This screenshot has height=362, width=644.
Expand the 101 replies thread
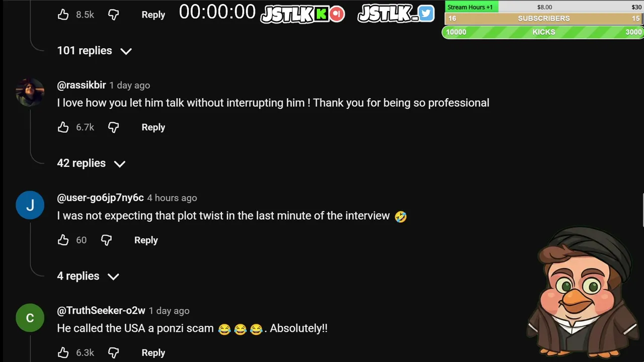[x=94, y=51]
